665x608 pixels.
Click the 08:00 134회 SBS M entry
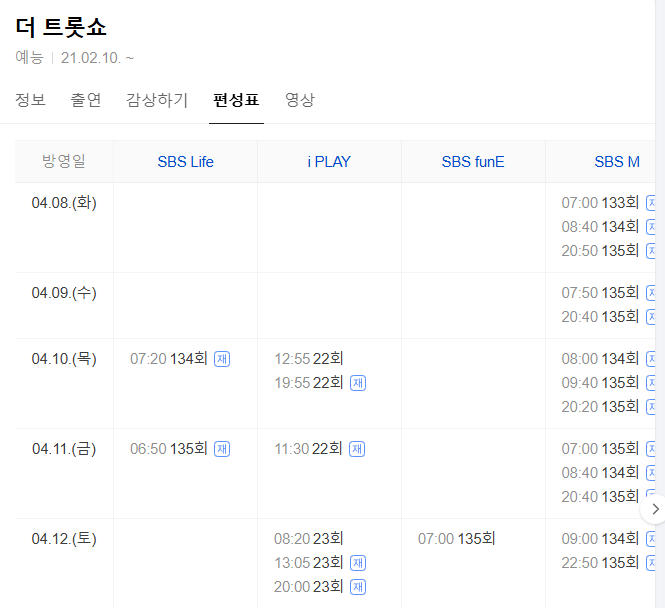pyautogui.click(x=600, y=359)
